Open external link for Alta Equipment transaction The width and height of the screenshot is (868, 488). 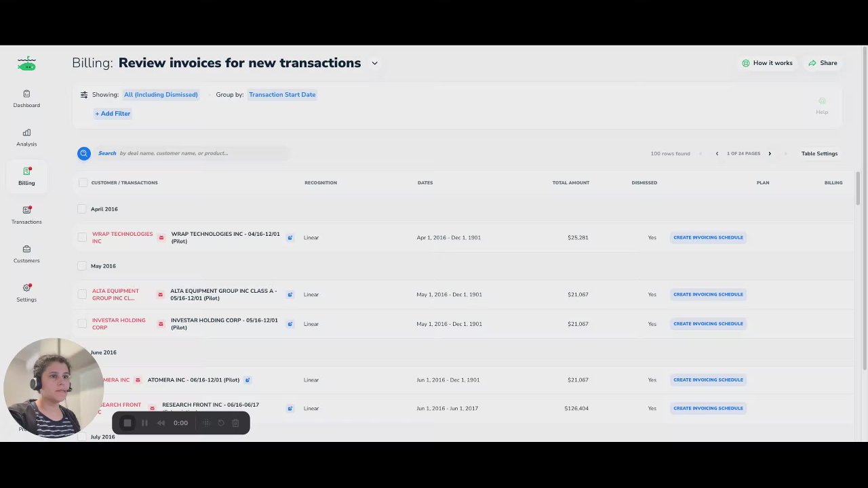pyautogui.click(x=290, y=295)
